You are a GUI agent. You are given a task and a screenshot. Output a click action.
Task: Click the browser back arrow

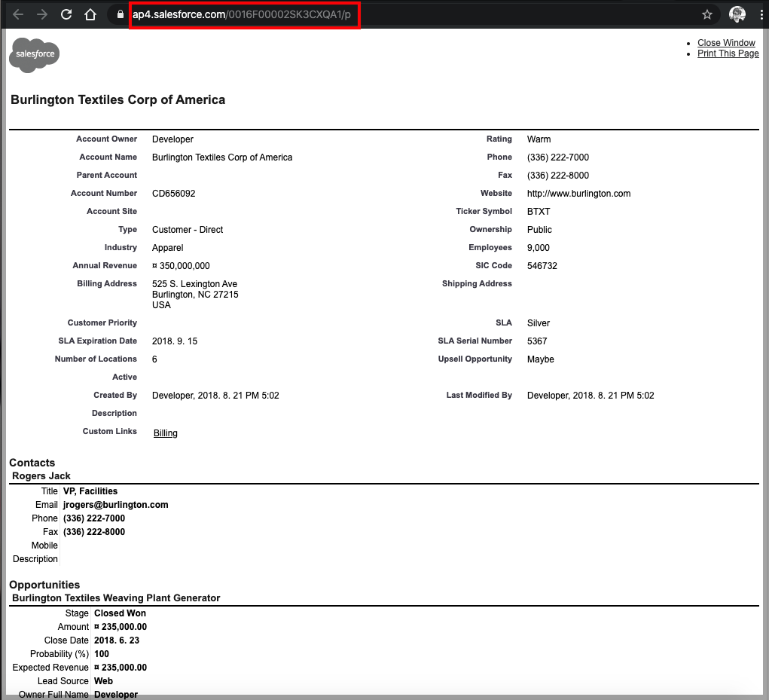point(18,15)
